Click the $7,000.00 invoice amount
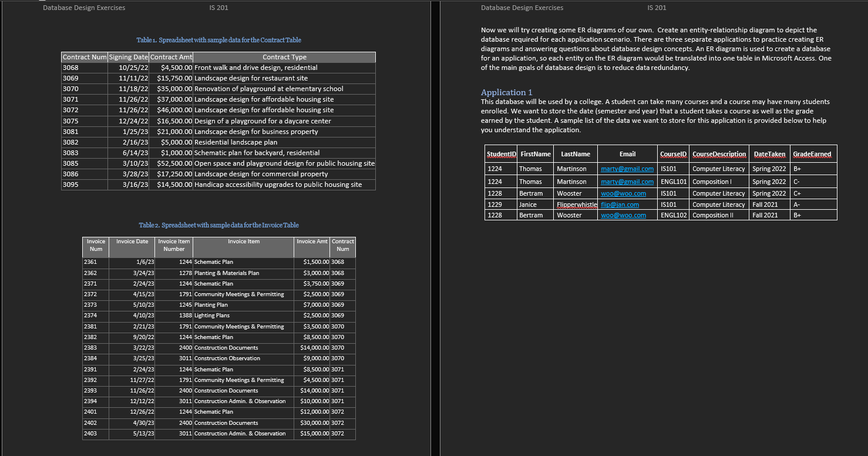The image size is (868, 456). click(316, 305)
